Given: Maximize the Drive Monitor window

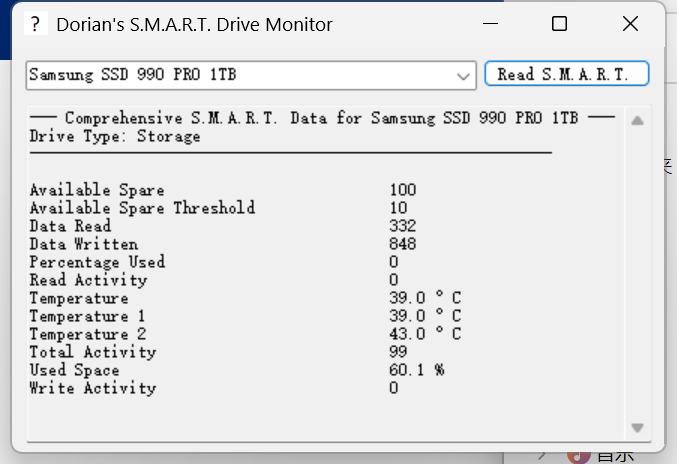Looking at the screenshot, I should pos(559,24).
